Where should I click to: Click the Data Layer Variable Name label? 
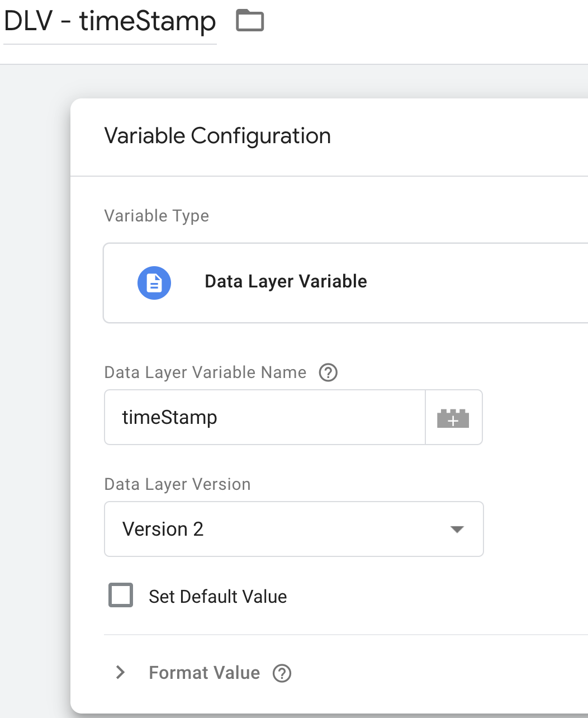[x=205, y=372]
